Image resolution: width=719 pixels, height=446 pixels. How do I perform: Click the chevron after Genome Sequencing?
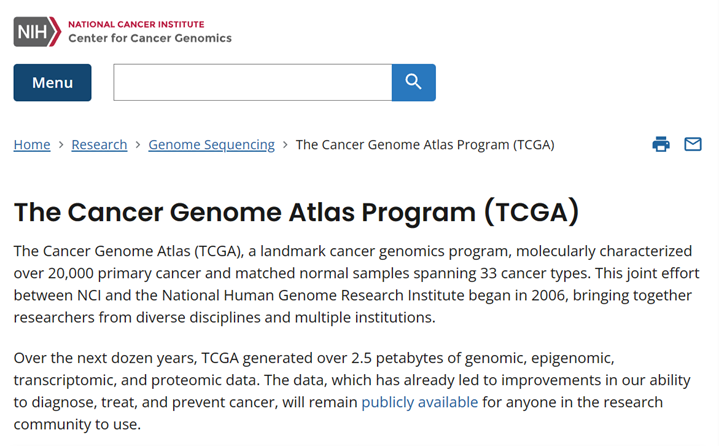(x=285, y=145)
